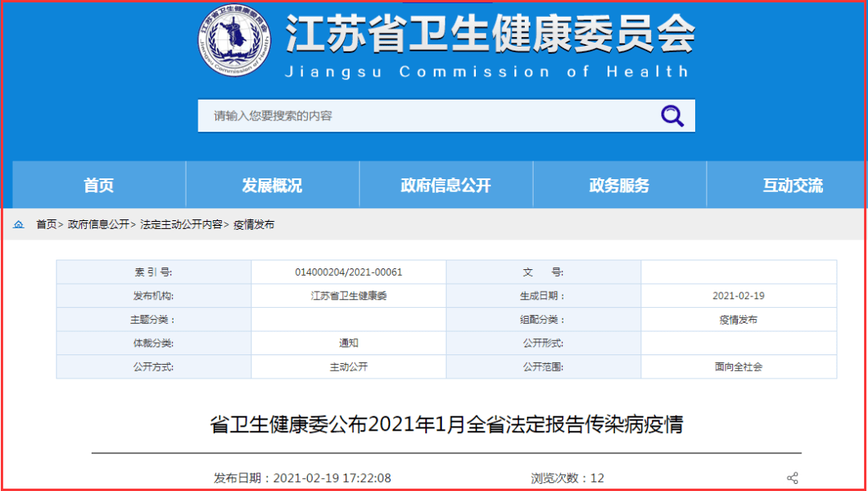Click the 发布机构 label cell
This screenshot has height=491, width=868.
click(x=154, y=297)
